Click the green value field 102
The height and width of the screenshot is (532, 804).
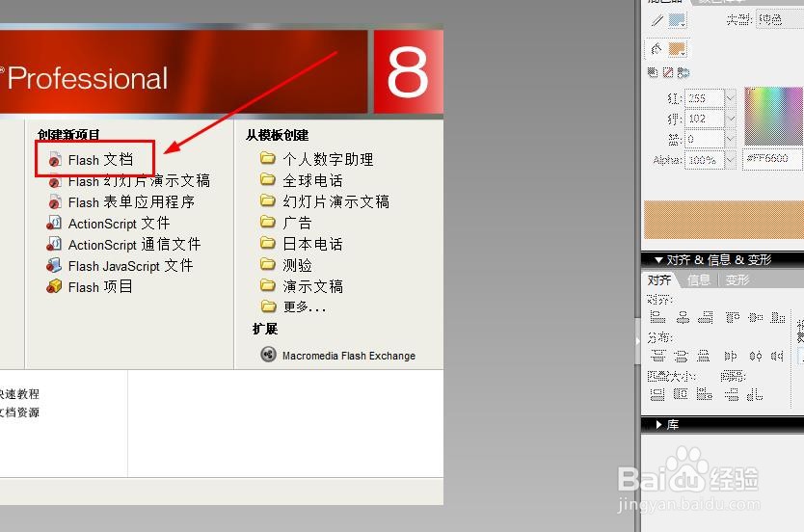point(705,119)
